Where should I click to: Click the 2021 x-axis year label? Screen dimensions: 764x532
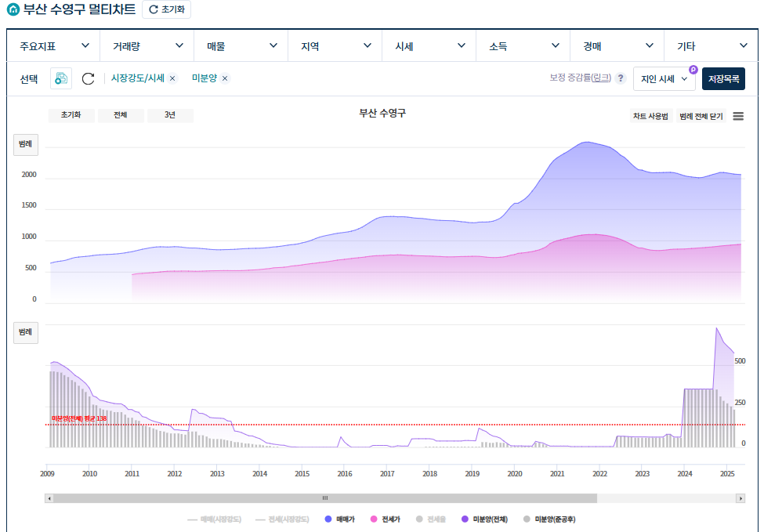pyautogui.click(x=557, y=473)
